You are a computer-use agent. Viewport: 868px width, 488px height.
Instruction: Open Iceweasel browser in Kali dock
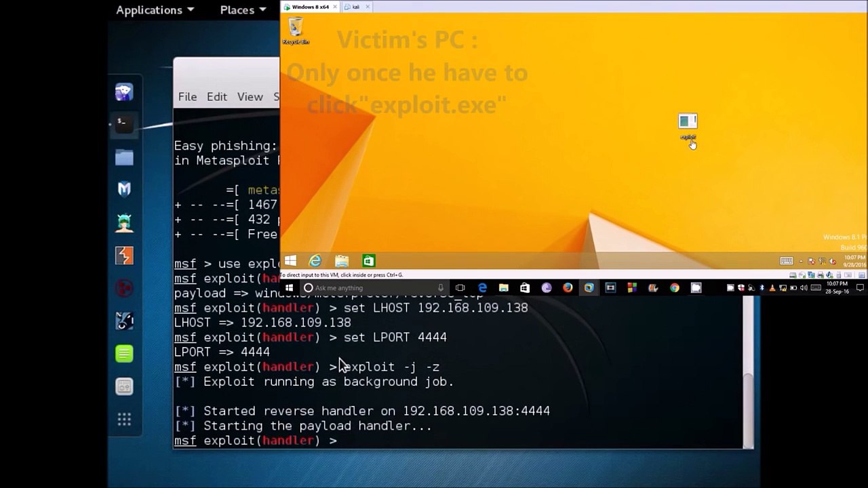tap(124, 91)
